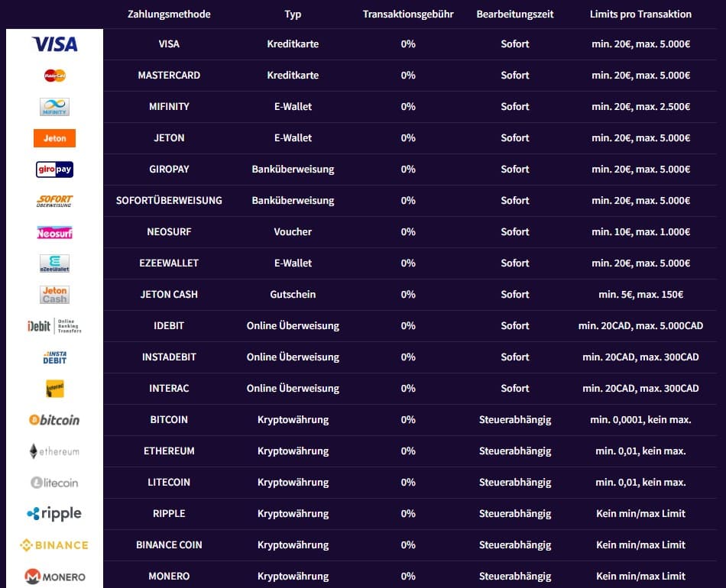Image resolution: width=726 pixels, height=588 pixels.
Task: Click the Ripple logo
Action: tap(54, 514)
